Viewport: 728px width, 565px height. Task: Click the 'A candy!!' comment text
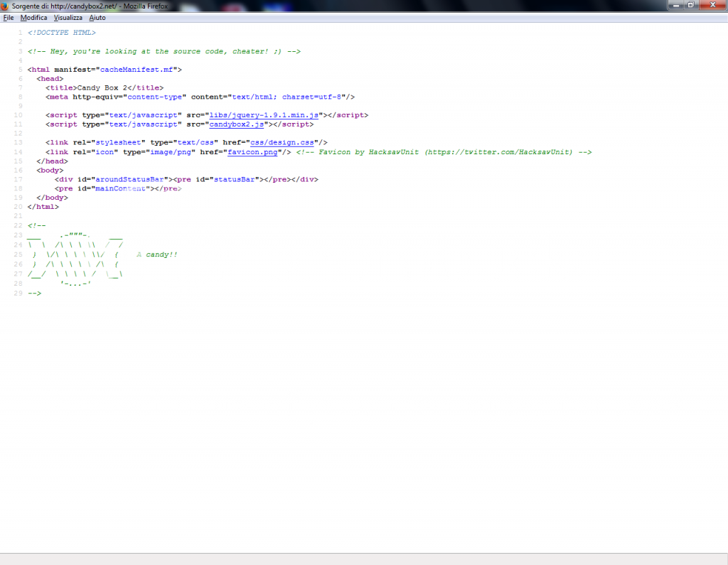156,254
